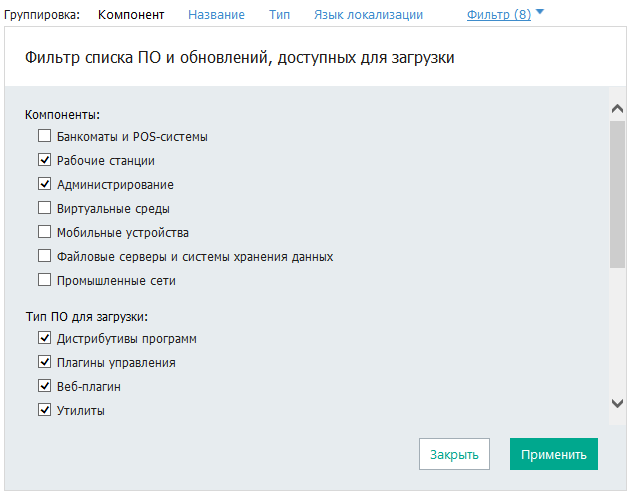Click the Закрыть button
Image resolution: width=631 pixels, height=494 pixels.
(454, 454)
